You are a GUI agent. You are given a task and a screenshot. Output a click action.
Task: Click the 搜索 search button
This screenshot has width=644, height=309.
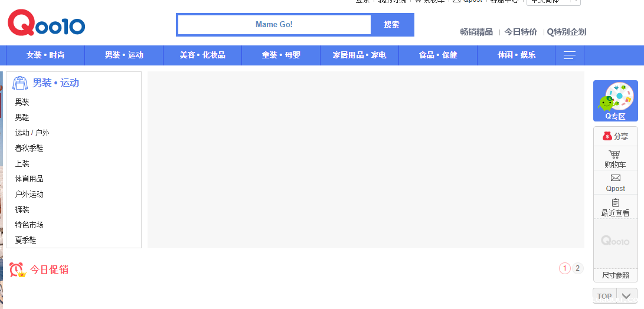(391, 25)
